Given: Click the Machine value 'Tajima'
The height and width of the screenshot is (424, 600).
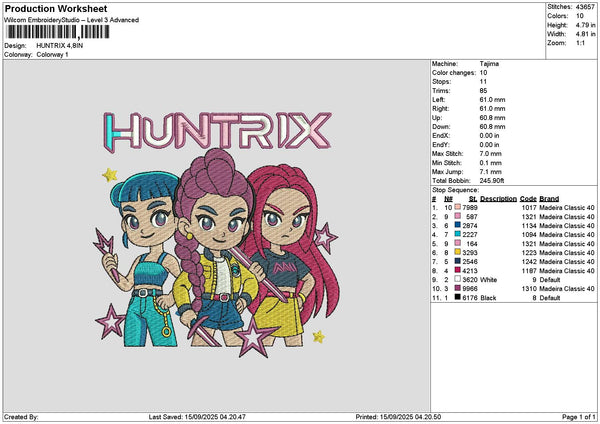Looking at the screenshot, I should [489, 64].
